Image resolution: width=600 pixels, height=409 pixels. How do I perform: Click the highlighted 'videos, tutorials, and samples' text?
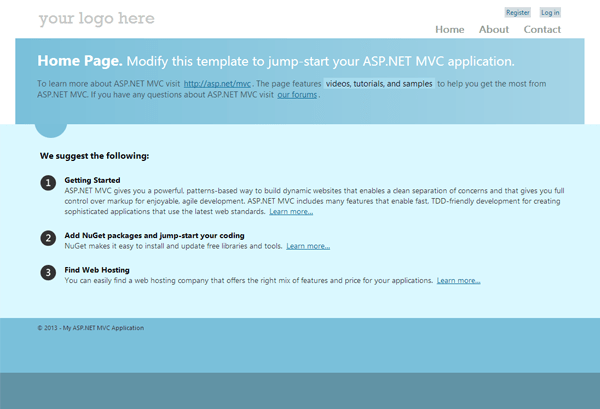pos(379,83)
